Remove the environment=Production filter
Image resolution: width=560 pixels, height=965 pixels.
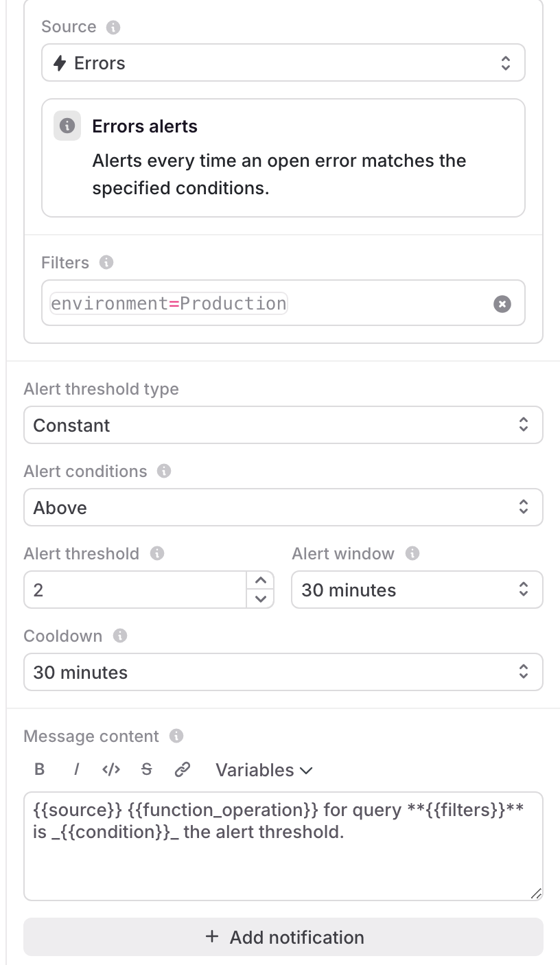click(502, 303)
